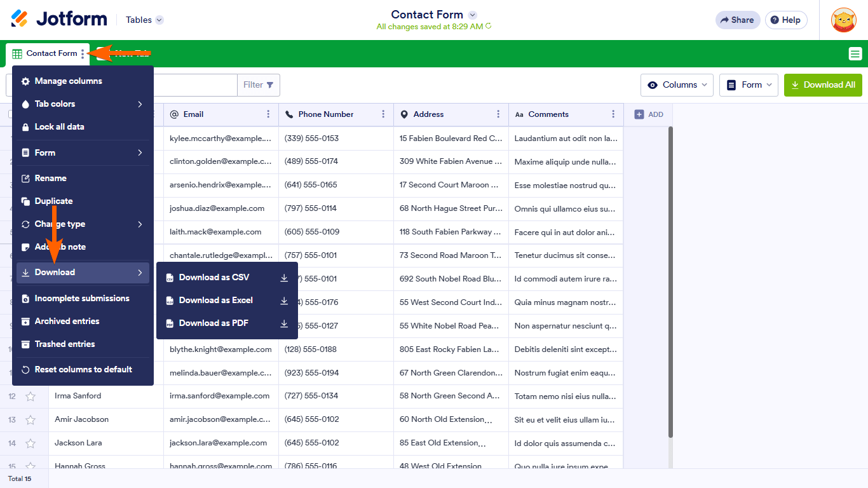The height and width of the screenshot is (488, 868).
Task: Select Download as CSV
Action: pos(214,278)
